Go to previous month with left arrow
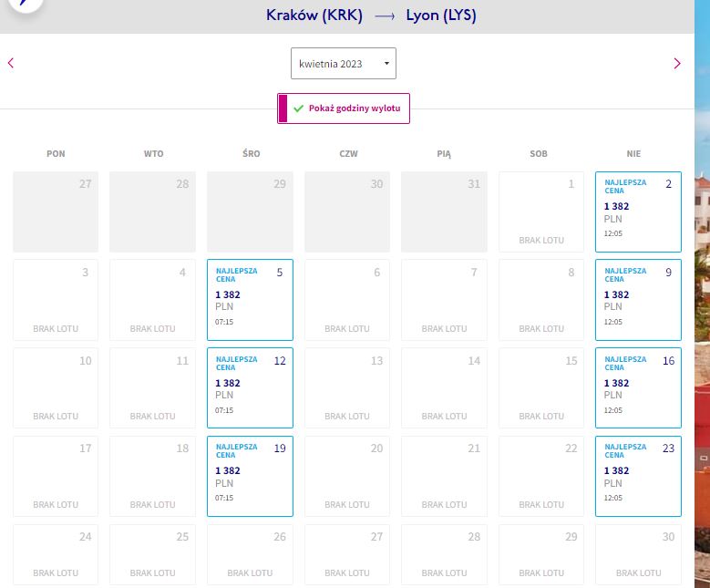Viewport: 710px width, 588px height. (11, 63)
